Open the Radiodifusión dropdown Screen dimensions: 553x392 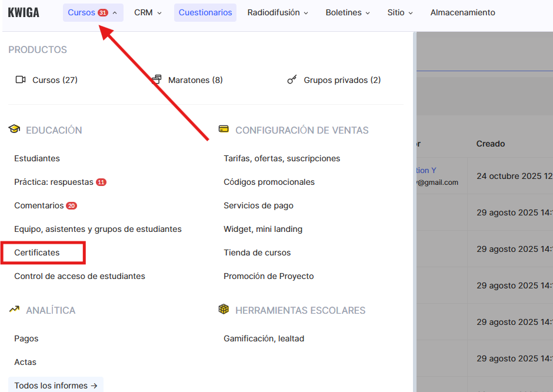pyautogui.click(x=278, y=12)
